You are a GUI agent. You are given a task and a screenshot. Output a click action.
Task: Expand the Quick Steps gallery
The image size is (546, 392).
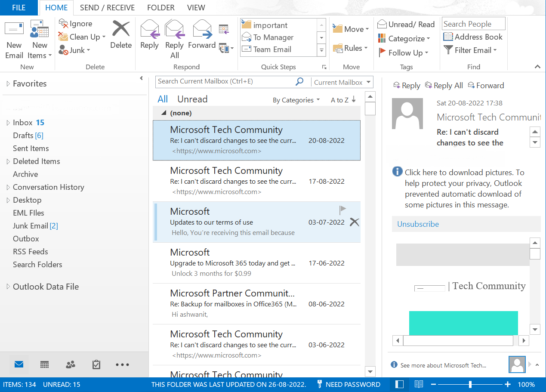[x=321, y=51]
